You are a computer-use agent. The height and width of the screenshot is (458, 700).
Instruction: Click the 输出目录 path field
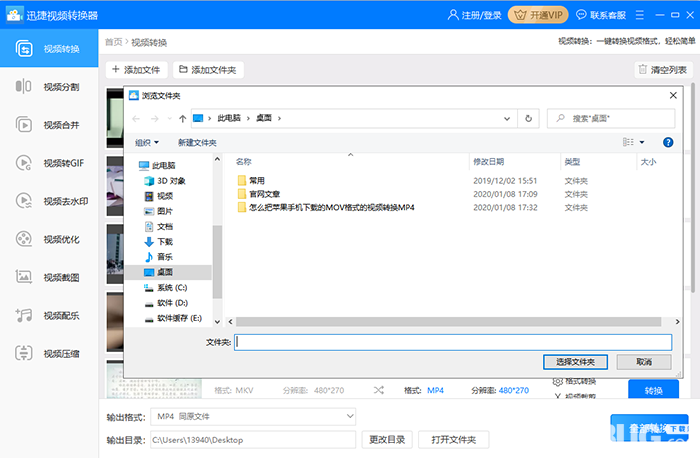[x=253, y=440]
